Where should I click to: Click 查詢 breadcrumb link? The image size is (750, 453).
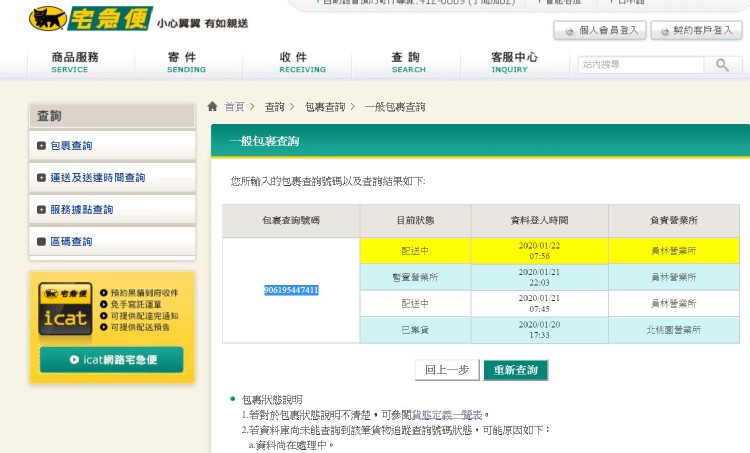pos(275,107)
